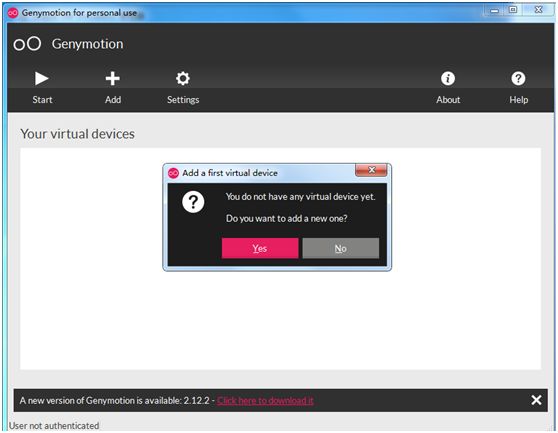Click the Start play icon
The width and height of the screenshot is (558, 433).
[x=42, y=78]
